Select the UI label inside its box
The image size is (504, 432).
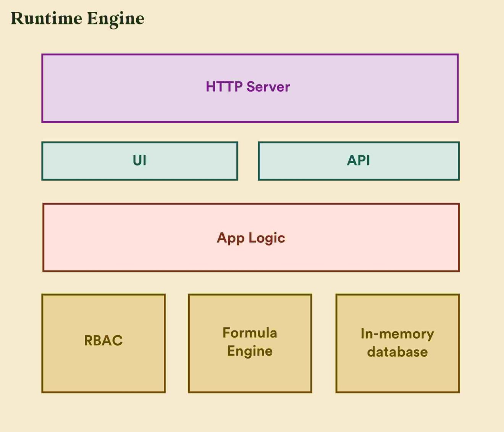click(x=140, y=160)
